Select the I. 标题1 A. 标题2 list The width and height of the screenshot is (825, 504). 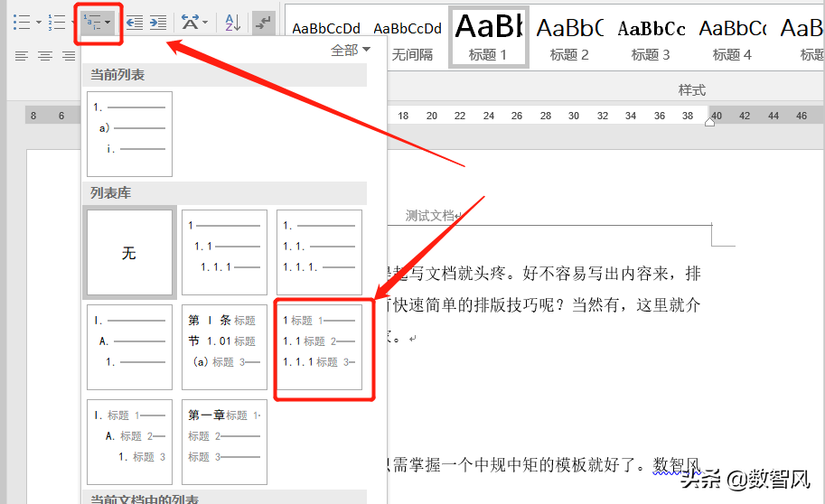click(129, 442)
